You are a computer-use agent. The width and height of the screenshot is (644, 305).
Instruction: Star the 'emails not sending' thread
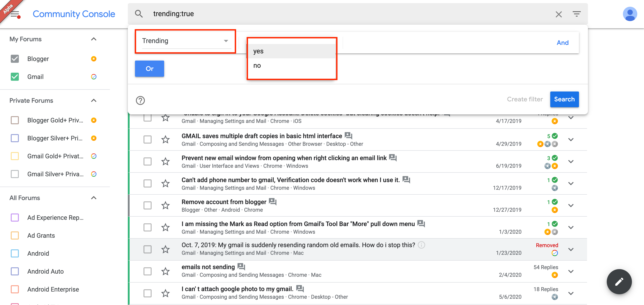point(165,271)
